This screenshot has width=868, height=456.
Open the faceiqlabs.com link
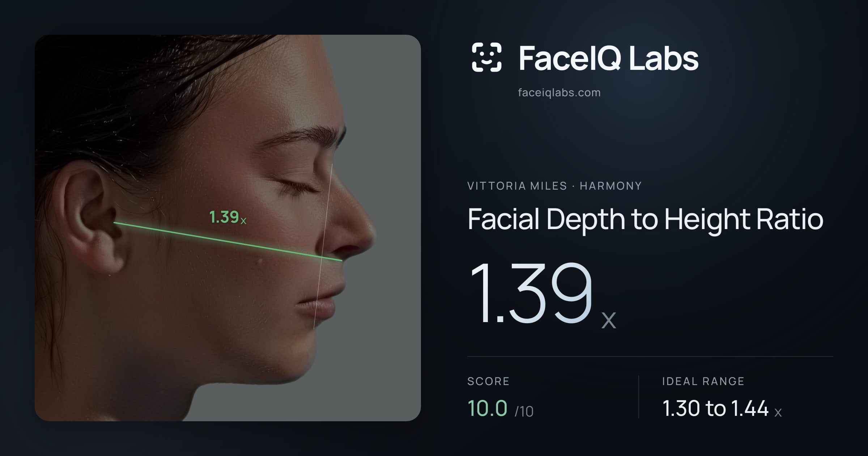click(559, 93)
